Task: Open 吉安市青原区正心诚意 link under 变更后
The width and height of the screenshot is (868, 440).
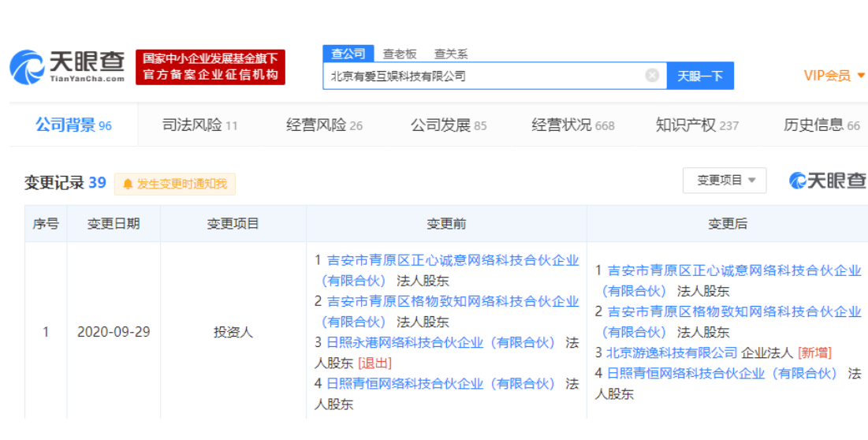Action: click(732, 280)
